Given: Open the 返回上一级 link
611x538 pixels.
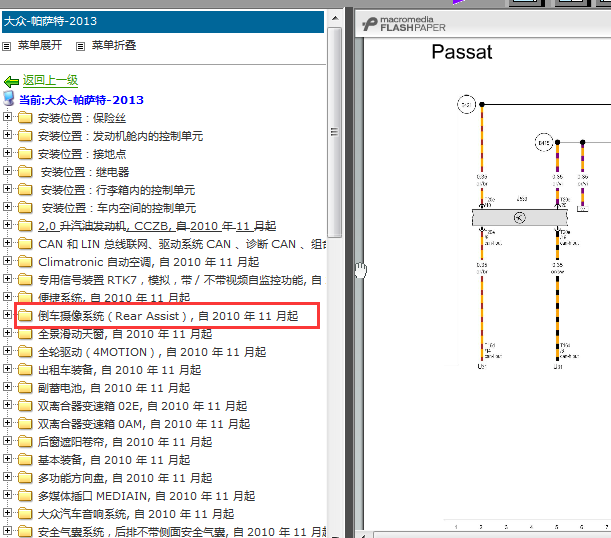Looking at the screenshot, I should [50, 80].
